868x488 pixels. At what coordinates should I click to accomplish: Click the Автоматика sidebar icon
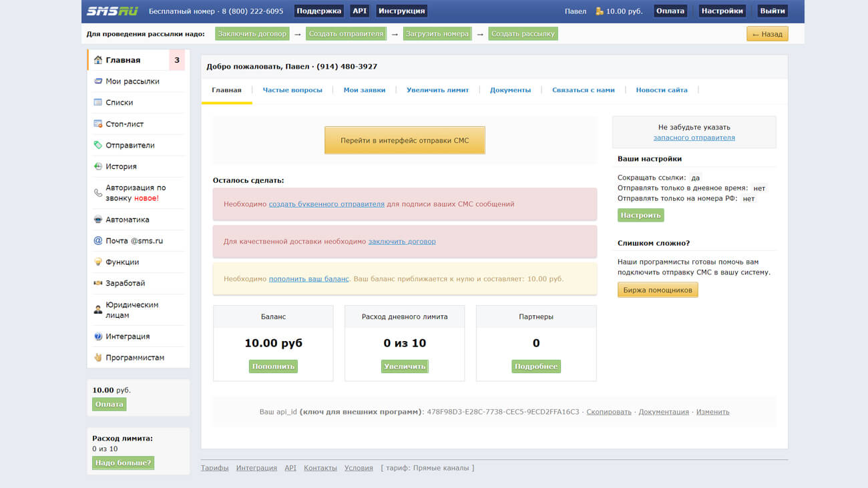98,220
